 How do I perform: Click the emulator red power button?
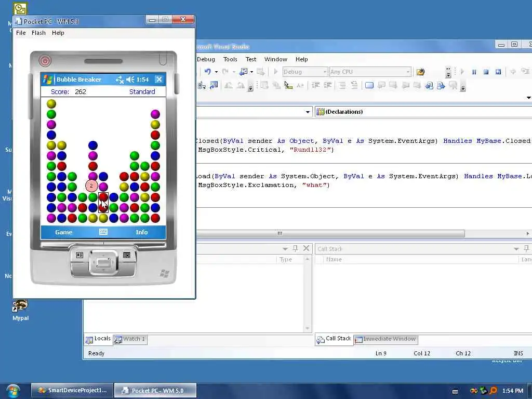pos(45,61)
